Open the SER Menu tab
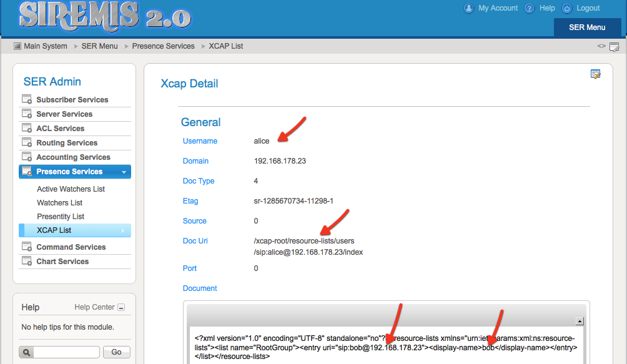This screenshot has height=364, width=627. coord(587,27)
